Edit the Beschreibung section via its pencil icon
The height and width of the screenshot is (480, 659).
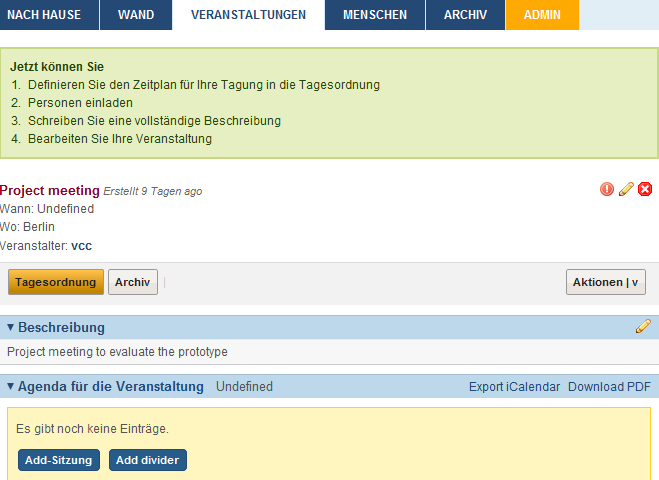coord(643,326)
